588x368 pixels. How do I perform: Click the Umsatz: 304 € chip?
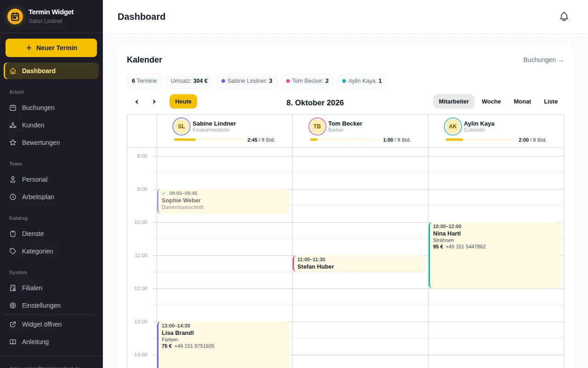(x=189, y=81)
